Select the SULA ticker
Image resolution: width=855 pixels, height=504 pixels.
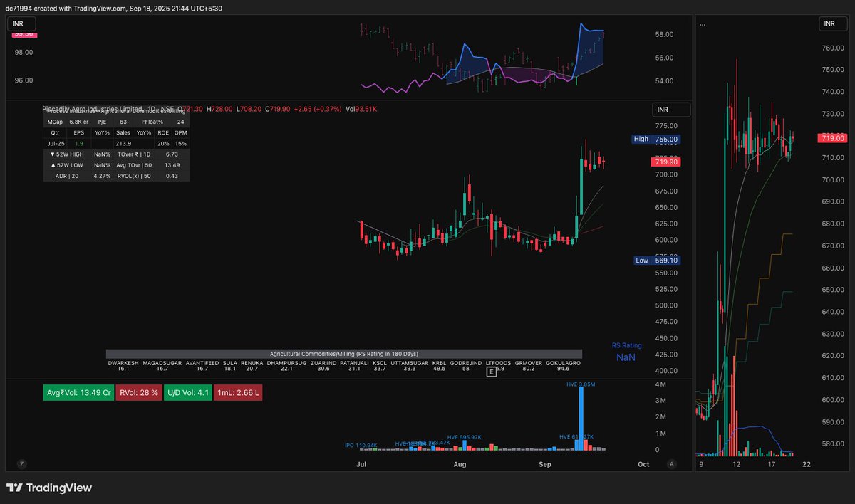point(229,363)
